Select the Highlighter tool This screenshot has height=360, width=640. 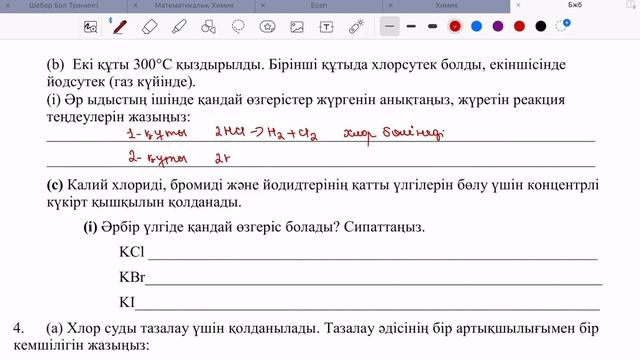pyautogui.click(x=179, y=27)
